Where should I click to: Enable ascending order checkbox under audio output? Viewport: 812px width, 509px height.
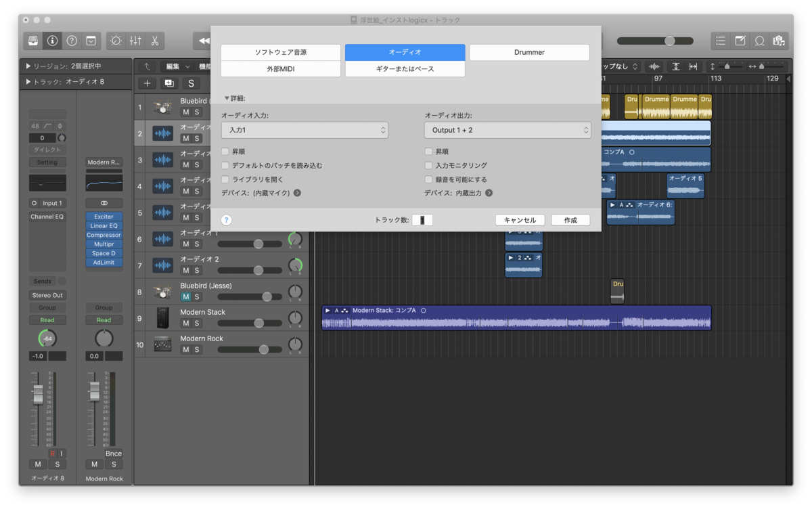pos(428,152)
